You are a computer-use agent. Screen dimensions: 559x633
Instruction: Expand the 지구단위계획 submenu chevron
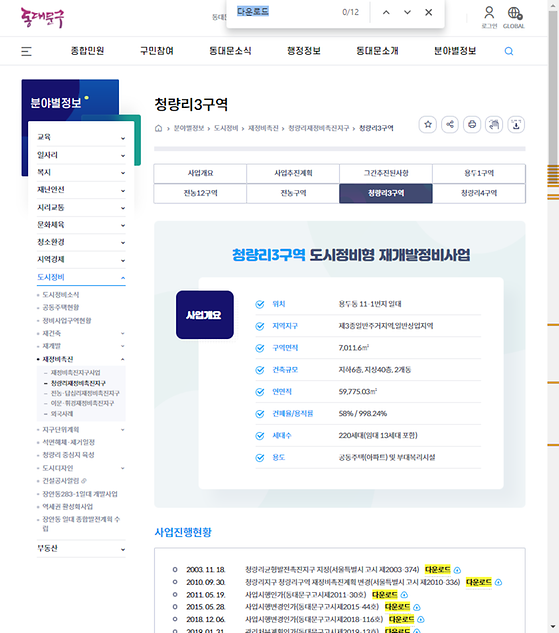[x=123, y=430]
